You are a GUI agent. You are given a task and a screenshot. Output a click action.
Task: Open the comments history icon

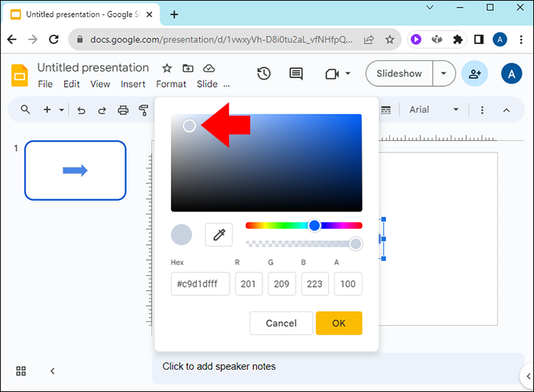coord(296,73)
